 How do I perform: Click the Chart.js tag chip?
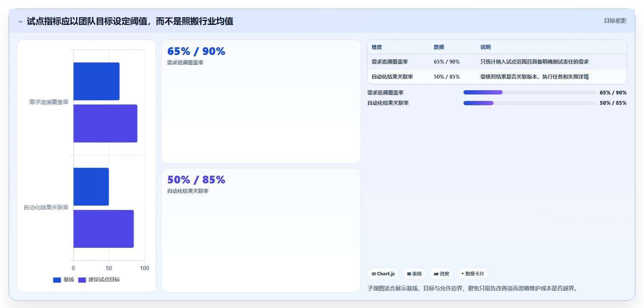click(383, 274)
